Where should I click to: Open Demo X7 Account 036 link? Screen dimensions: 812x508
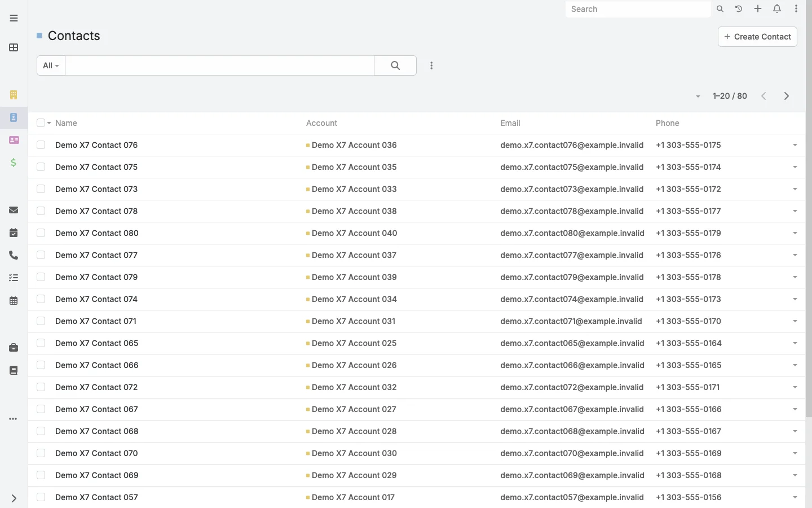tap(354, 145)
